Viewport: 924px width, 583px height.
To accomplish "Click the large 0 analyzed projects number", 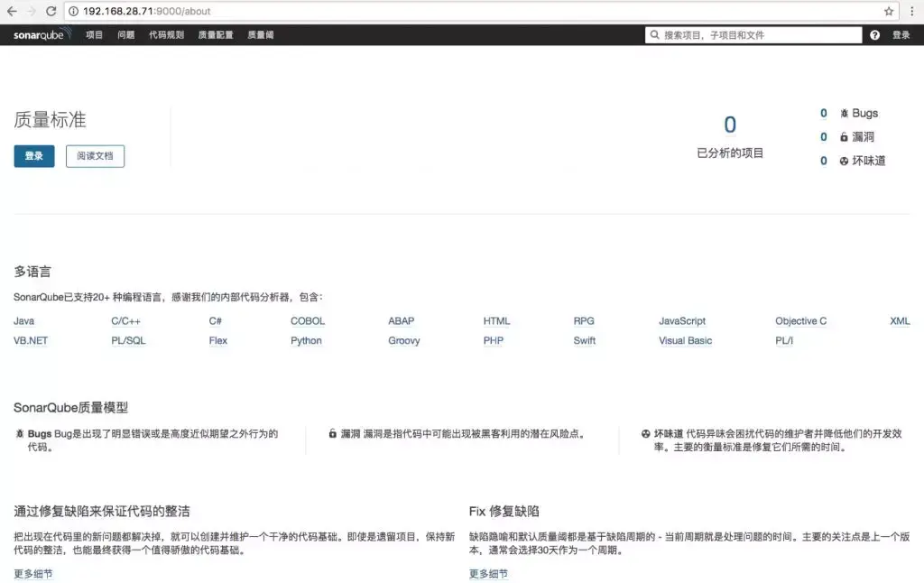I will tap(730, 125).
